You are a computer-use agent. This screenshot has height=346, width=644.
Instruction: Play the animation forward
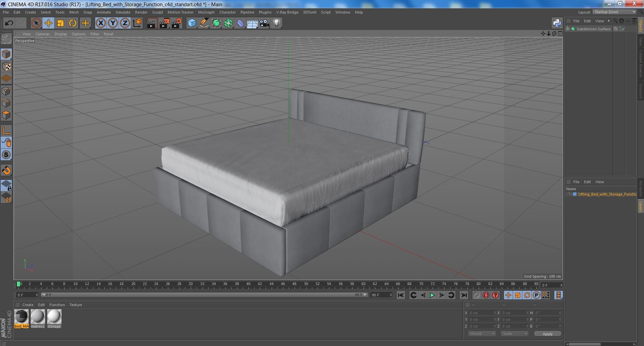[432, 295]
